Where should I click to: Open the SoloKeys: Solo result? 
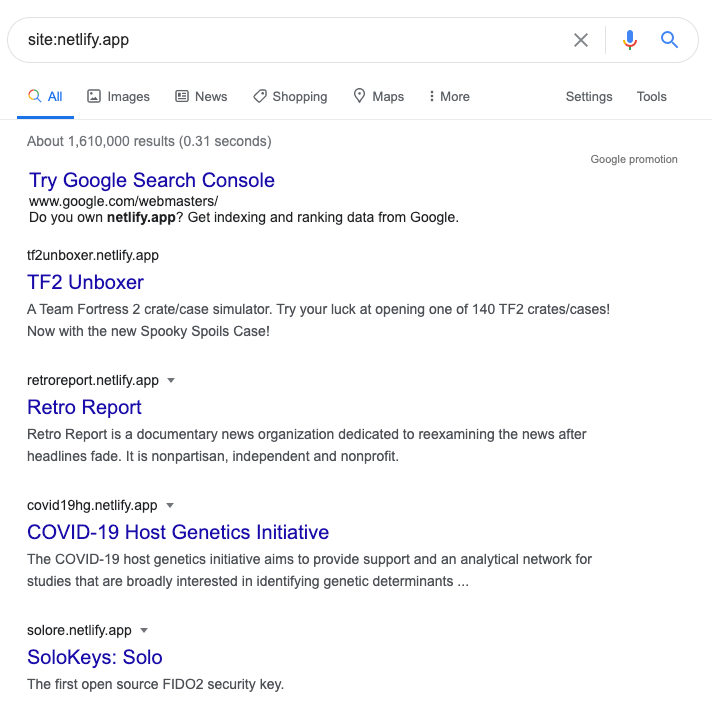coord(95,657)
